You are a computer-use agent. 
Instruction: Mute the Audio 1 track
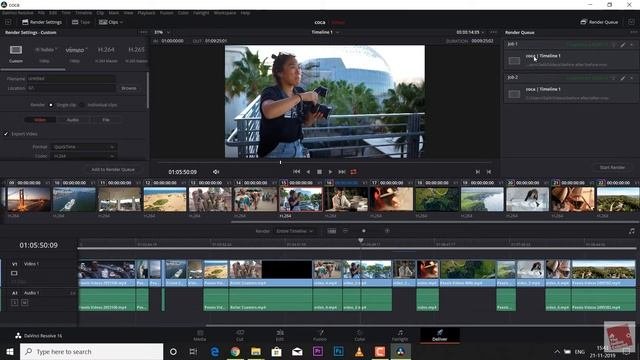[24, 302]
